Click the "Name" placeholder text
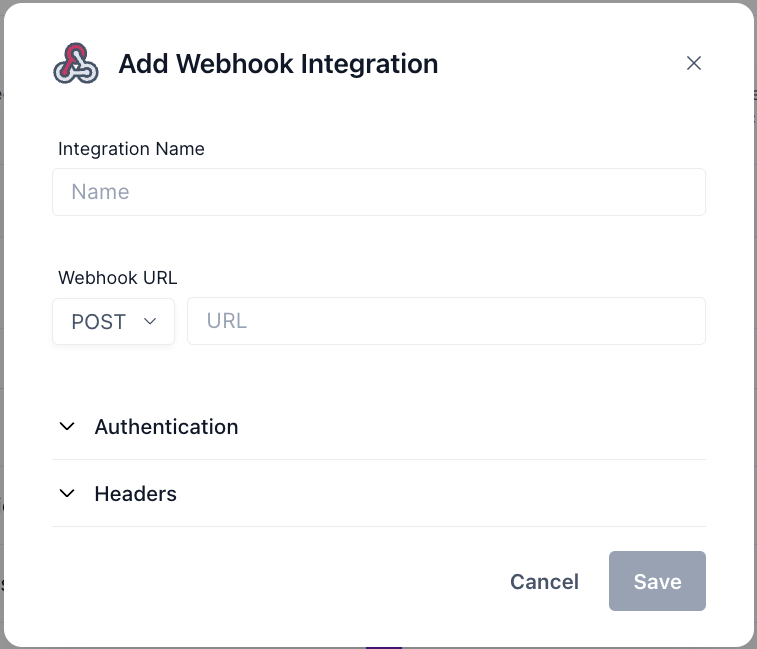Image resolution: width=757 pixels, height=649 pixels. point(100,192)
